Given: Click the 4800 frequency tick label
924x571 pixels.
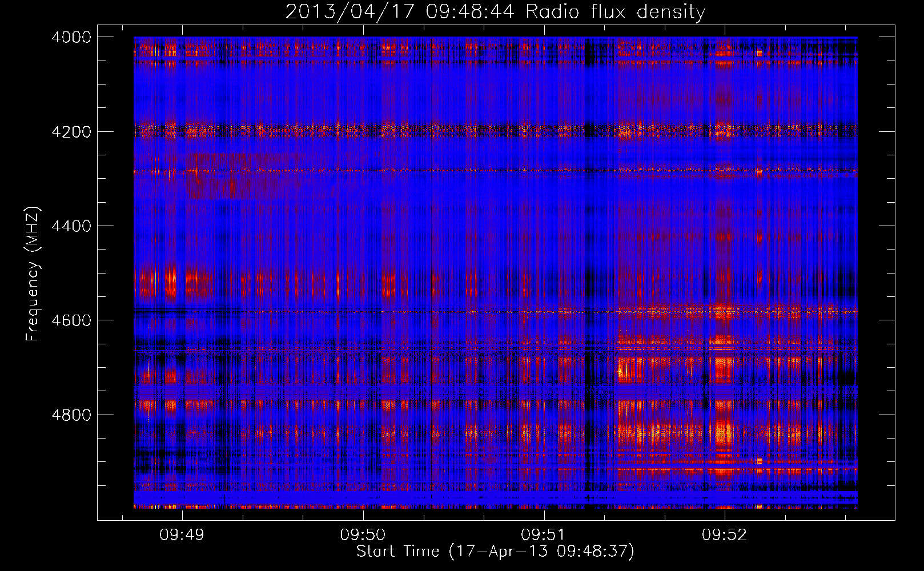Looking at the screenshot, I should (71, 415).
